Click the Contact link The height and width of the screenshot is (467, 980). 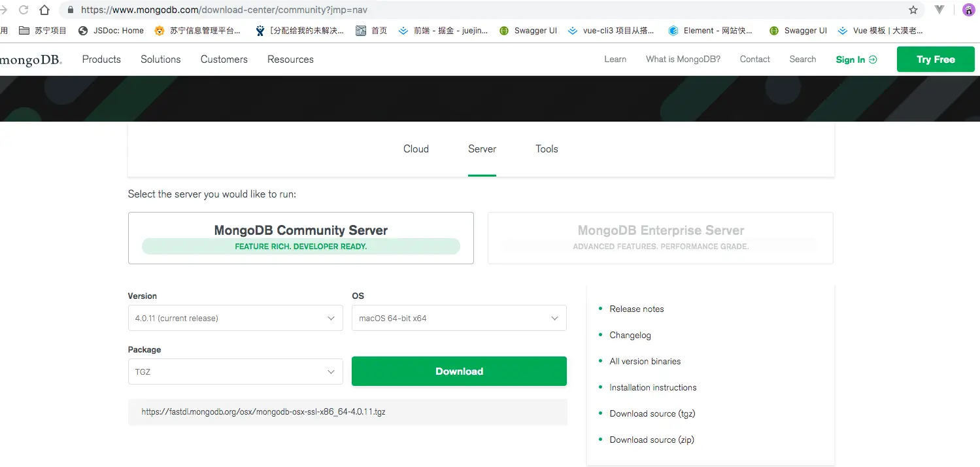[x=755, y=60]
